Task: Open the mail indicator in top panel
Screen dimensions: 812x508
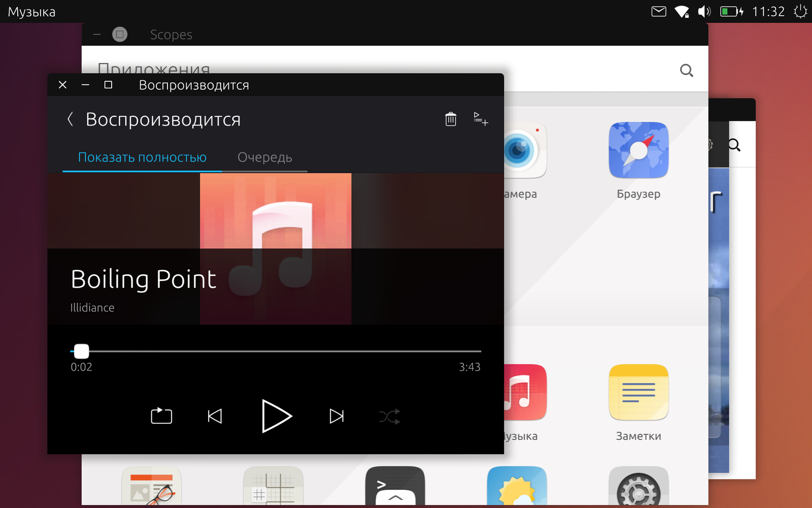Action: [658, 11]
